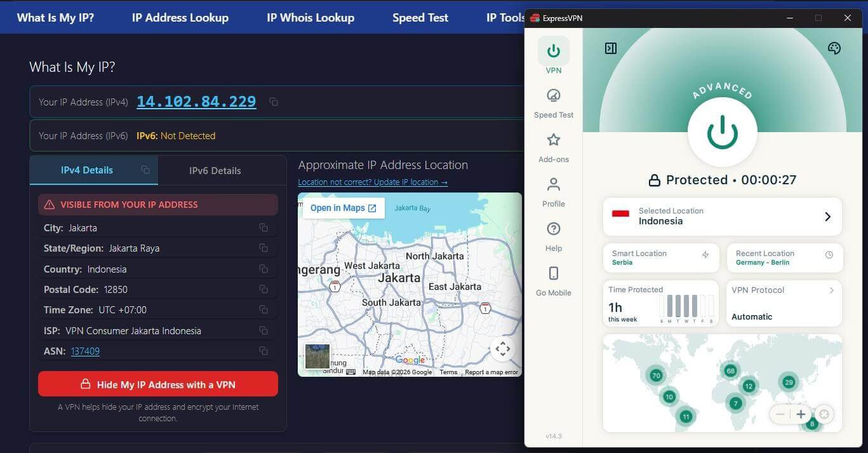Copy the IPv4 address using copy icon
868x453 pixels.
(x=274, y=102)
